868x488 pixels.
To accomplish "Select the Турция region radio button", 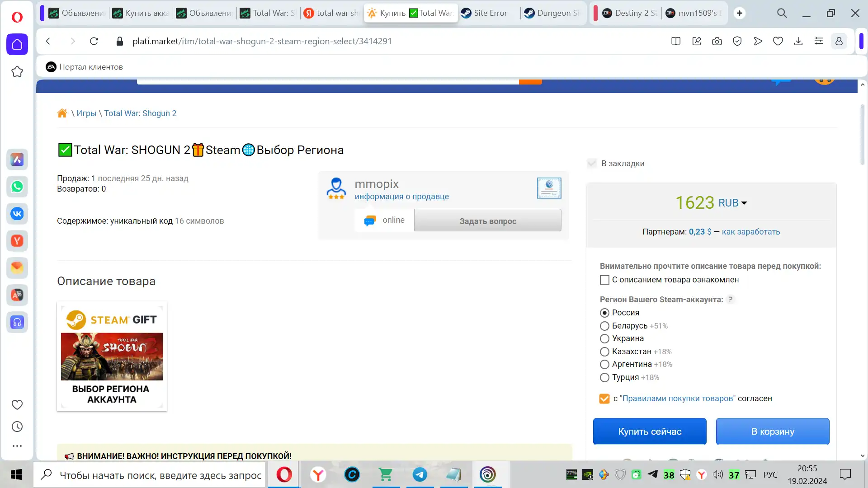I will coord(604,377).
